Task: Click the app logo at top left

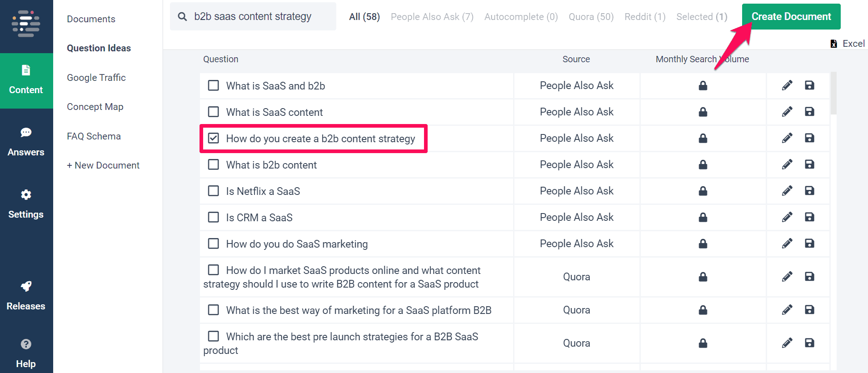Action: 26,24
